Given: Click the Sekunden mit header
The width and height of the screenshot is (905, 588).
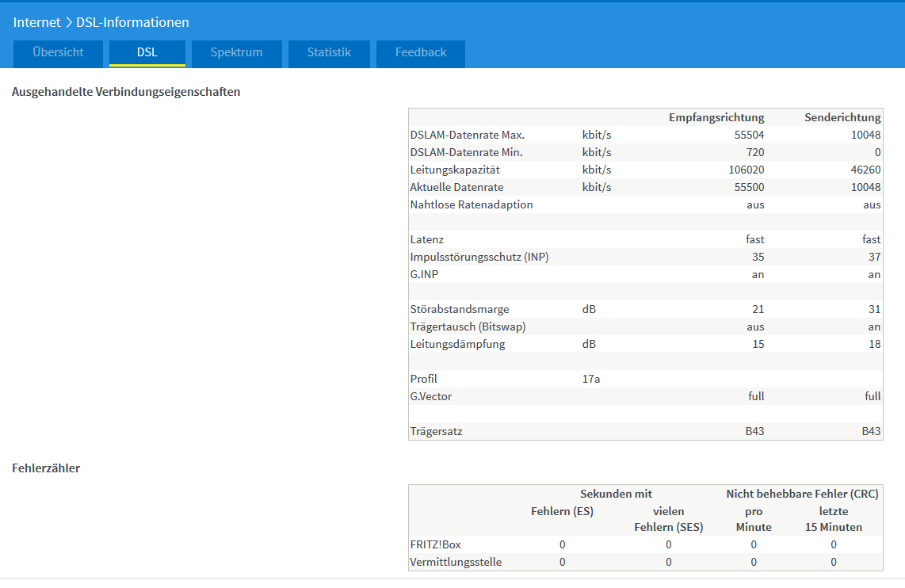Looking at the screenshot, I should click(616, 494).
